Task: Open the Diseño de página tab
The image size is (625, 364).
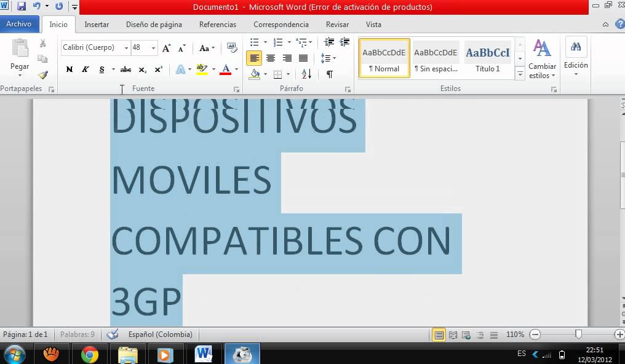Action: tap(154, 25)
